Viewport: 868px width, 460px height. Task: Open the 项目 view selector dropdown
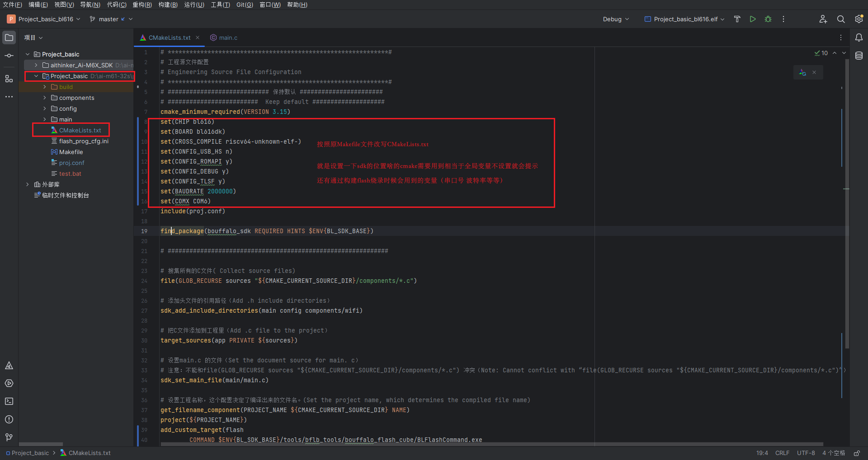coord(33,38)
